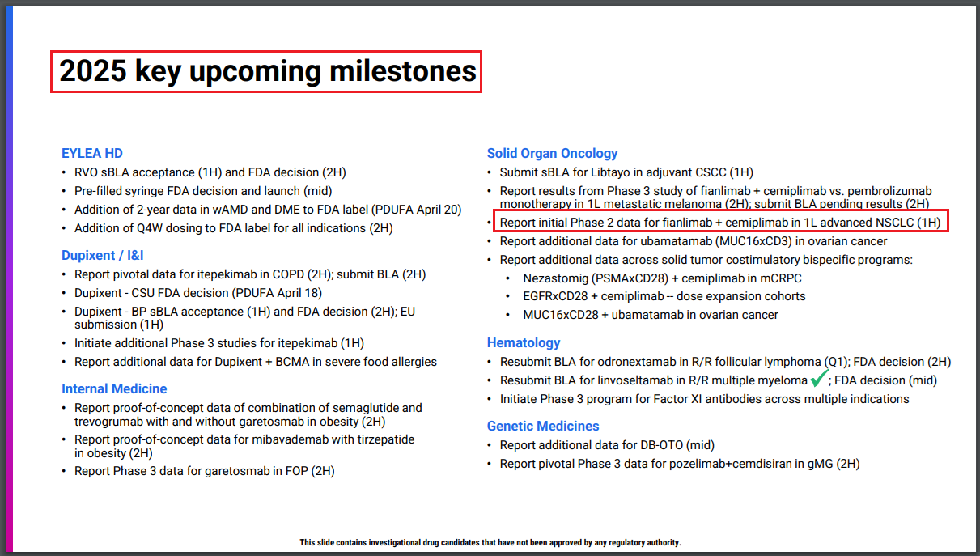The width and height of the screenshot is (980, 556).
Task: Click the Nezastomig (PSMAxCD28) sub-bullet
Action: click(651, 278)
